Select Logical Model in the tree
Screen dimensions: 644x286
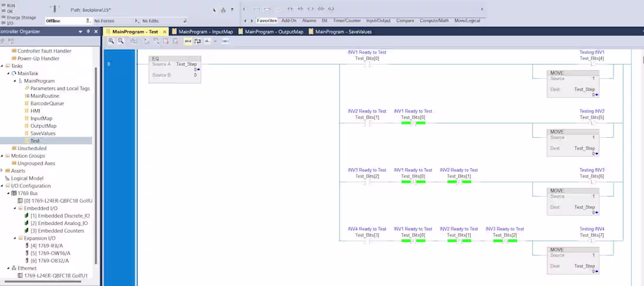click(x=27, y=178)
